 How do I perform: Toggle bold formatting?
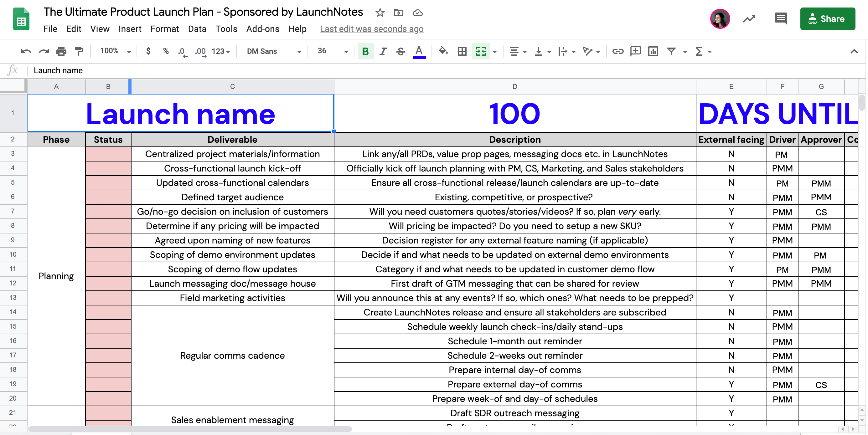pyautogui.click(x=365, y=52)
